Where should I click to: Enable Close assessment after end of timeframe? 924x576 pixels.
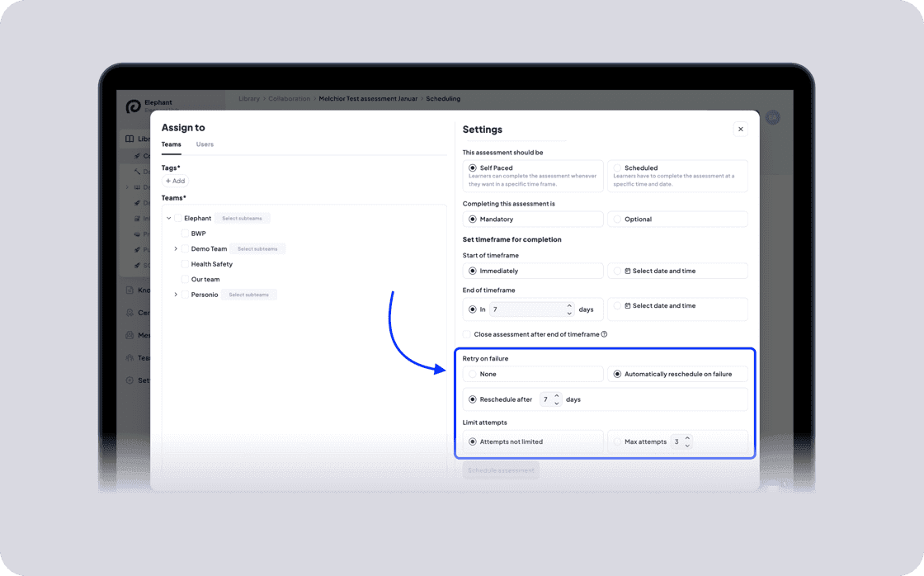[467, 334]
